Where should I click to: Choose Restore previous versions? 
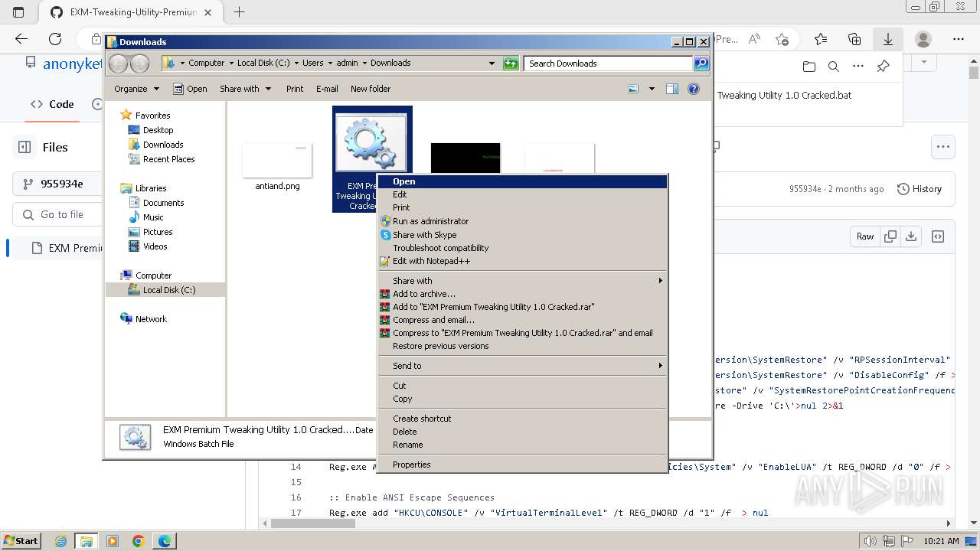(523, 346)
